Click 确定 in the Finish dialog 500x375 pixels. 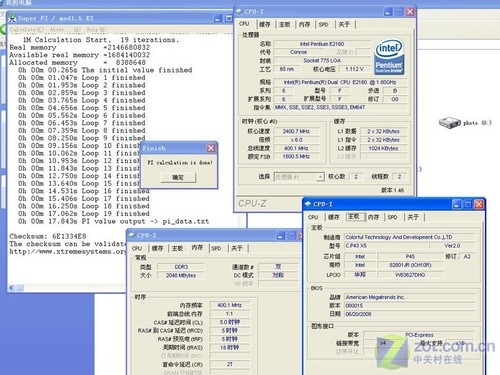tap(178, 177)
